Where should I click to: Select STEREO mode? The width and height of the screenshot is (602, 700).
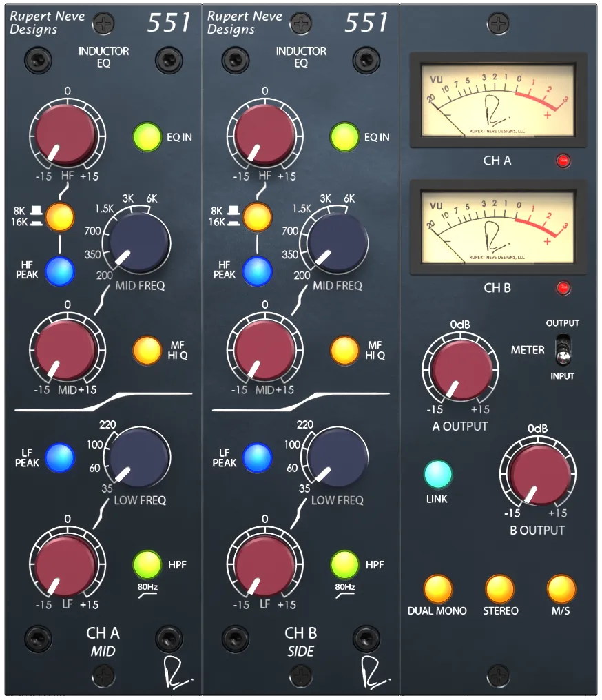(500, 589)
